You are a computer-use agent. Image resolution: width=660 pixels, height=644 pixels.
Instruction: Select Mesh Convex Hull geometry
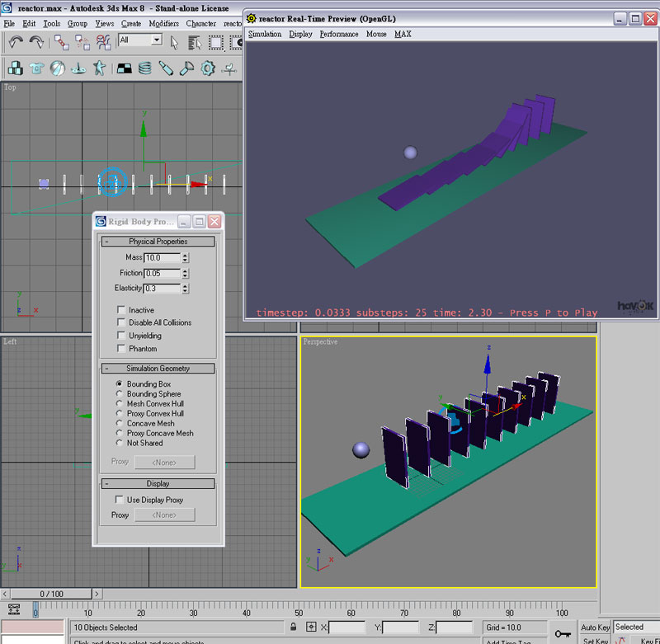click(120, 403)
